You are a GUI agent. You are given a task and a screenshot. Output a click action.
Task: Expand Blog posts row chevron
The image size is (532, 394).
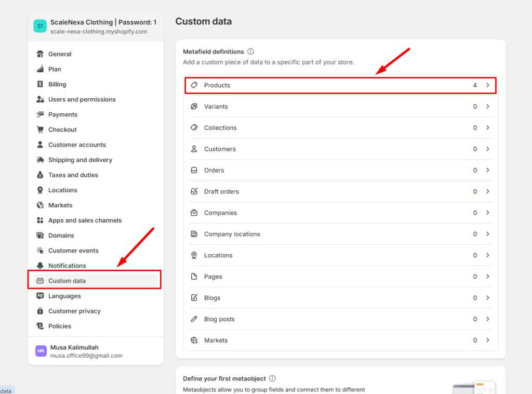(x=487, y=319)
